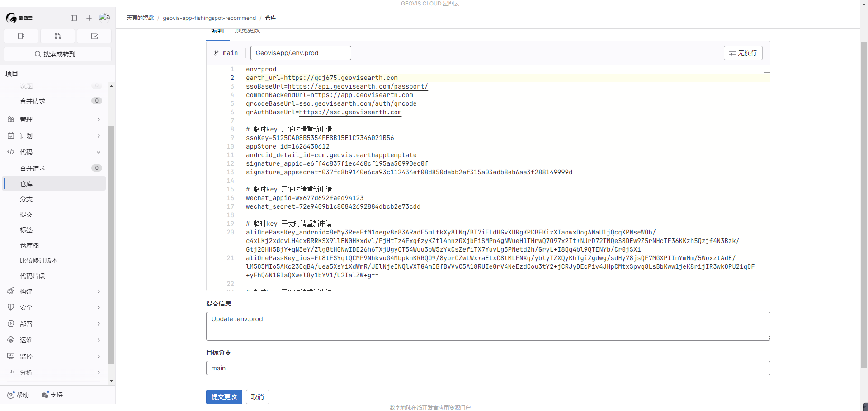Click the 管理 sidebar icon
Viewport: 868px width, 411px height.
[x=11, y=120]
